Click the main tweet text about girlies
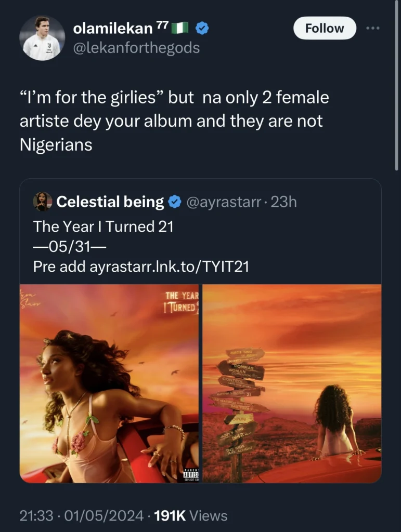Viewport: 401px width, 532px height. 174,121
